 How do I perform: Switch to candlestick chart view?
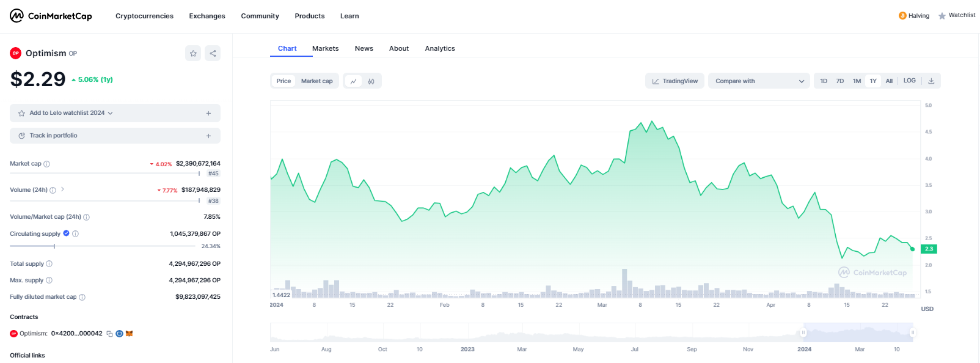pyautogui.click(x=371, y=81)
